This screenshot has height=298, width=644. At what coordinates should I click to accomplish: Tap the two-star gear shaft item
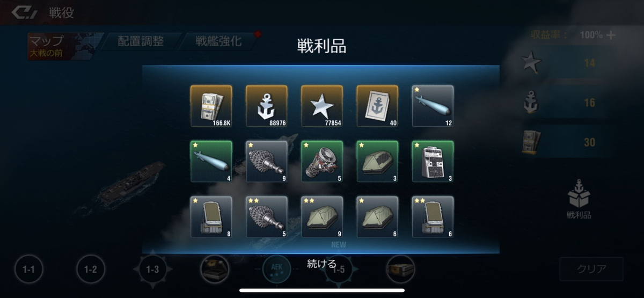pyautogui.click(x=267, y=217)
